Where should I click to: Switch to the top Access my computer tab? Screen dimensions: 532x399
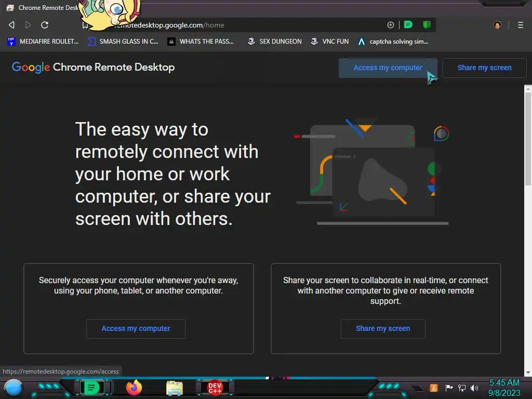388,68
